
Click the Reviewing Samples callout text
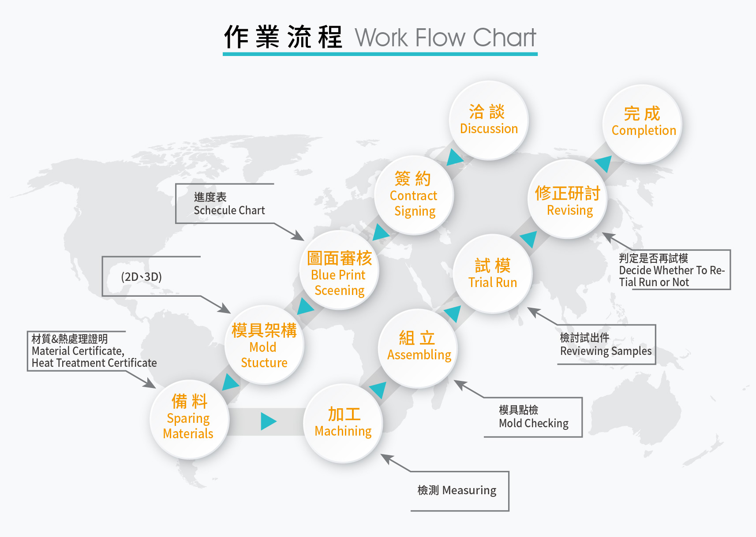coord(606,351)
